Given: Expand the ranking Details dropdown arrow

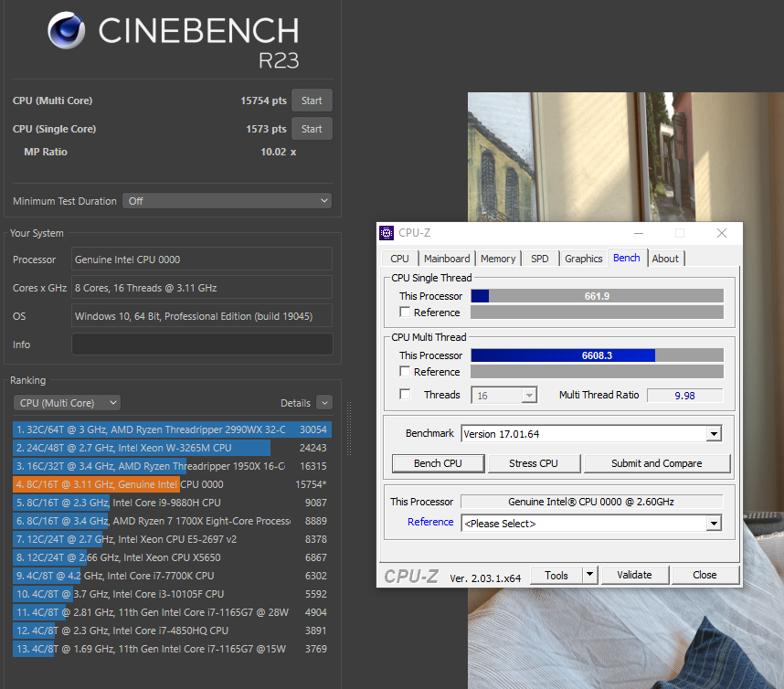Looking at the screenshot, I should coord(324,403).
